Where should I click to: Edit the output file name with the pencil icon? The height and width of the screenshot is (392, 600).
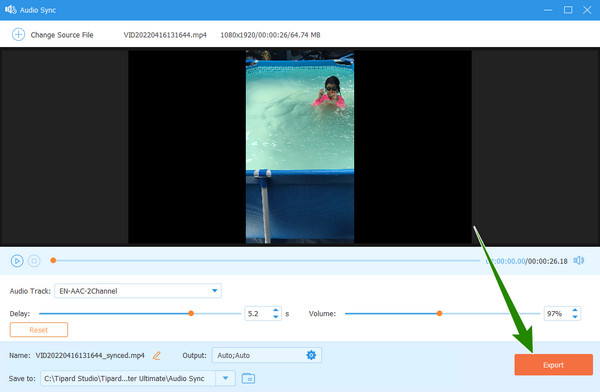[x=157, y=355]
